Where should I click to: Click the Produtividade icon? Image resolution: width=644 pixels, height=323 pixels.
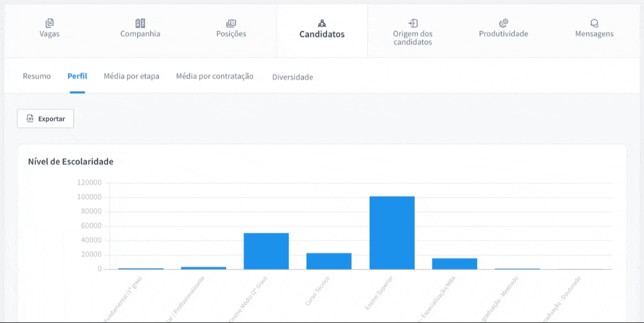coord(504,23)
